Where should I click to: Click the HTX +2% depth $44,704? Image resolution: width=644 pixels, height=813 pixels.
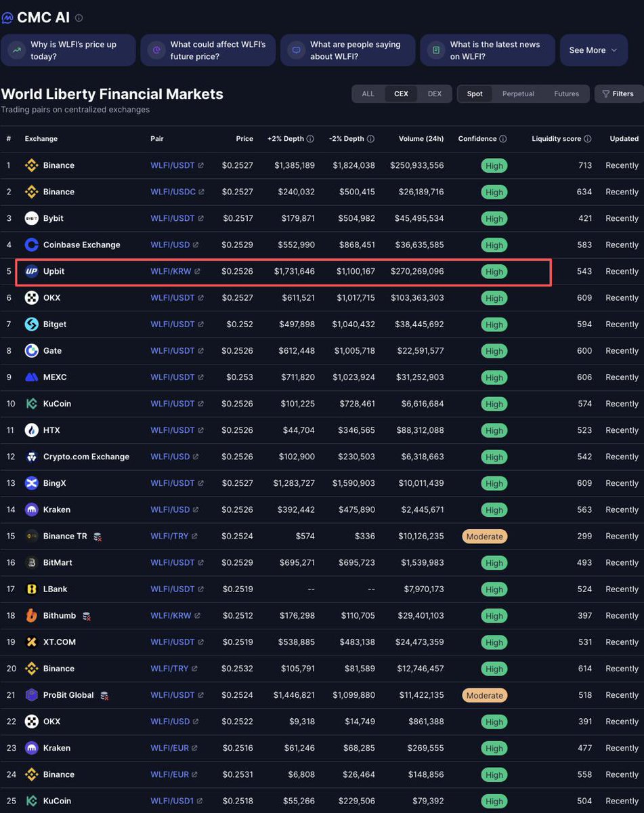coord(298,430)
